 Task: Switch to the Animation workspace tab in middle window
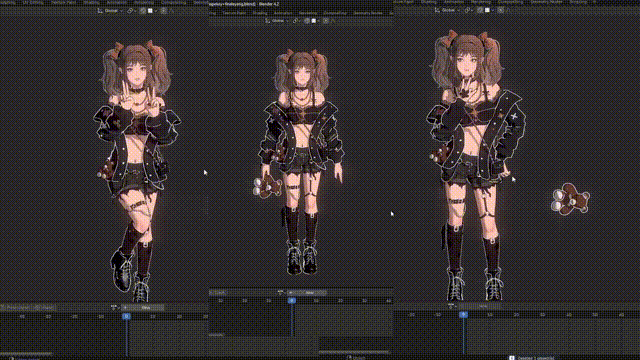(x=283, y=13)
